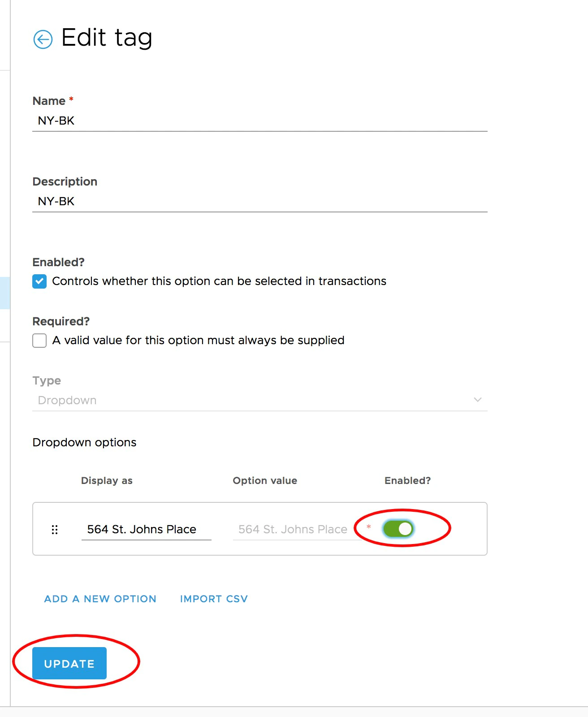Click the chevron on the Dropdown type selector
Screen dimensions: 588x717
tap(477, 399)
